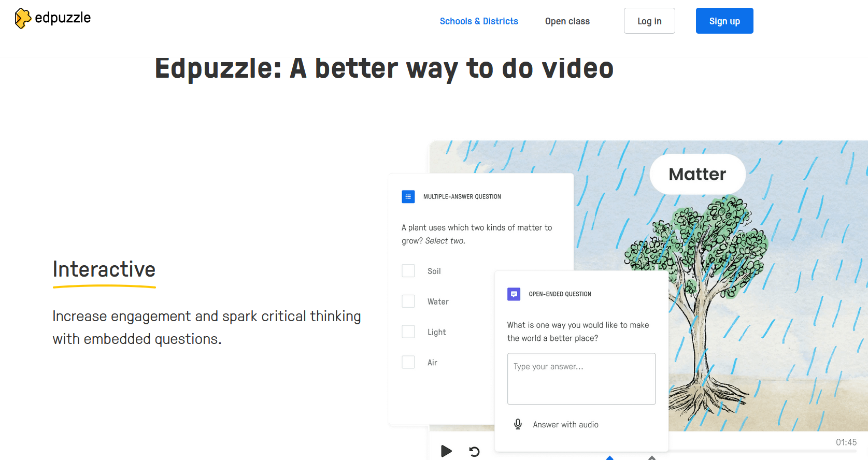Click the rewind replay icon
This screenshot has width=868, height=460.
point(474,451)
